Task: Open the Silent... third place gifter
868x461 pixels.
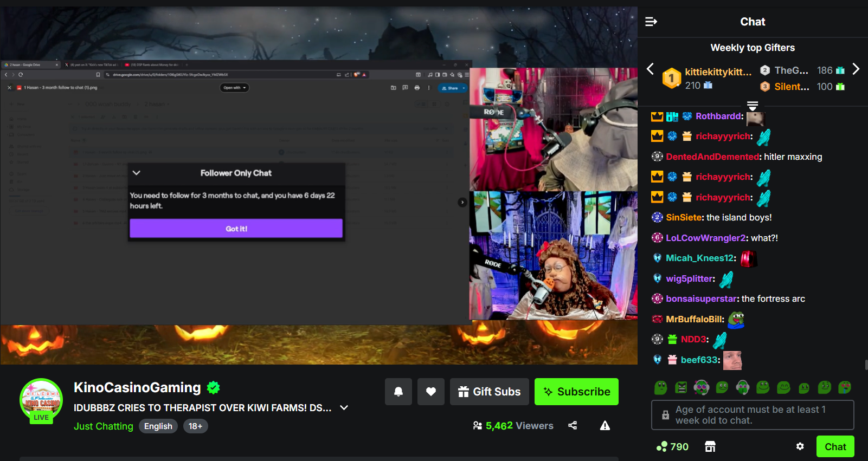Action: (x=802, y=87)
